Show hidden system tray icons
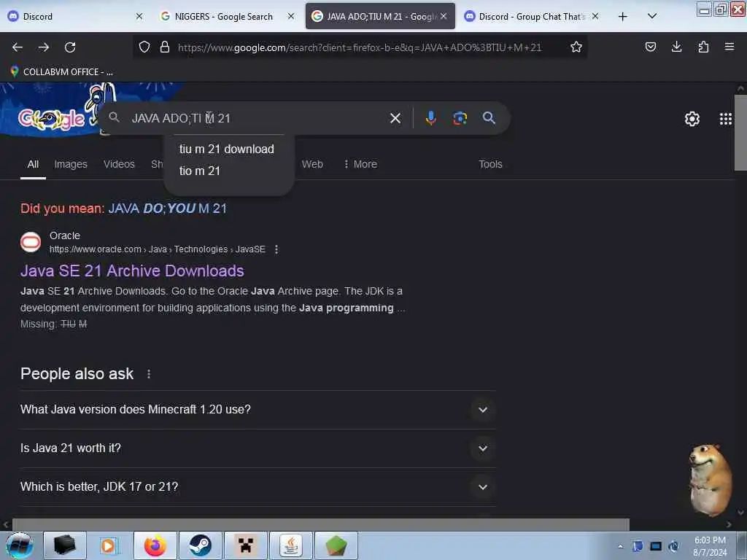 pos(620,546)
